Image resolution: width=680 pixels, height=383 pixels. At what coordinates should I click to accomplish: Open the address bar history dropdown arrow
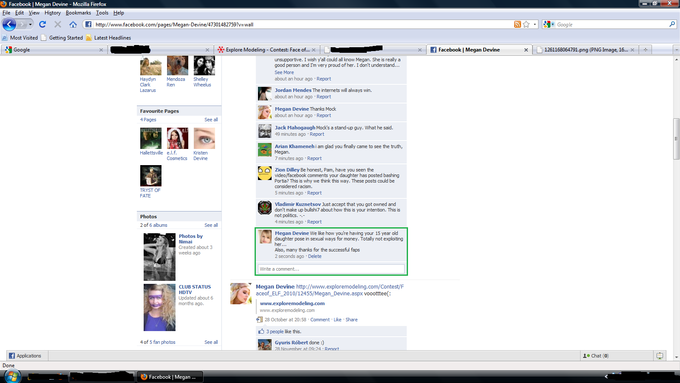[535, 25]
